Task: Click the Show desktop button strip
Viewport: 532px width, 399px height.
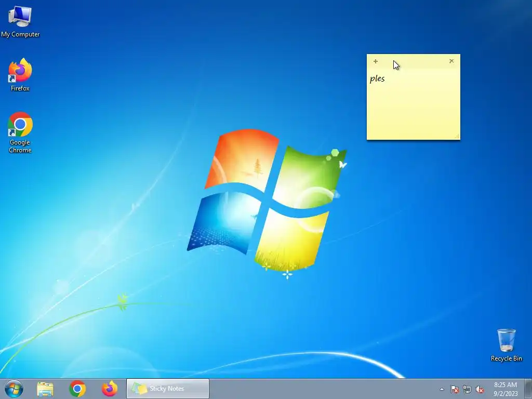Action: (528, 389)
